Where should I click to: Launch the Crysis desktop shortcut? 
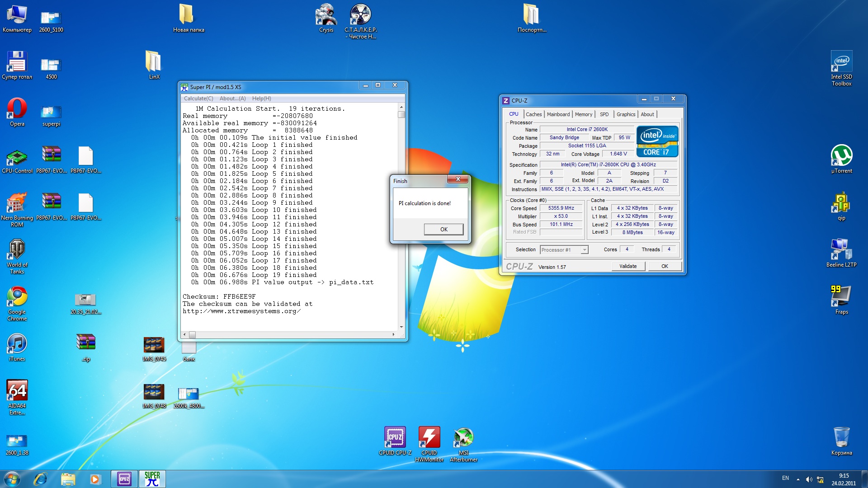(326, 19)
